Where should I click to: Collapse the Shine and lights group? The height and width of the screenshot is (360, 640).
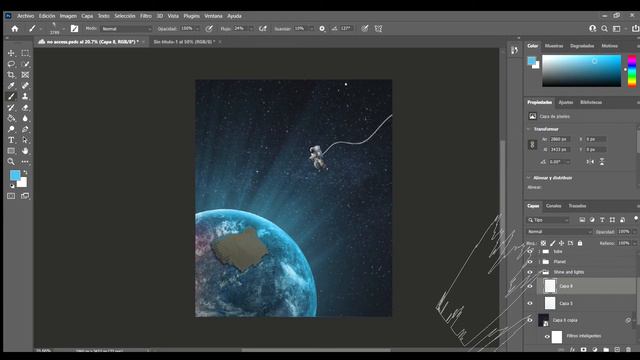click(540, 272)
